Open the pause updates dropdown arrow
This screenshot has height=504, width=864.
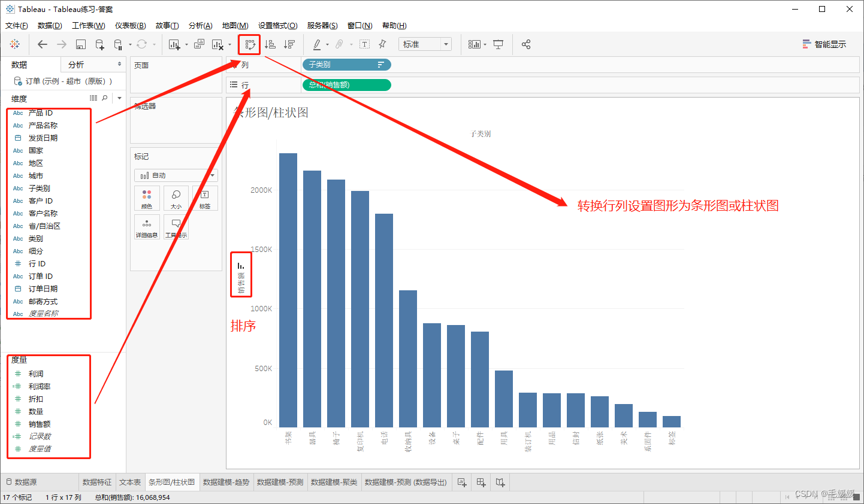click(x=130, y=44)
